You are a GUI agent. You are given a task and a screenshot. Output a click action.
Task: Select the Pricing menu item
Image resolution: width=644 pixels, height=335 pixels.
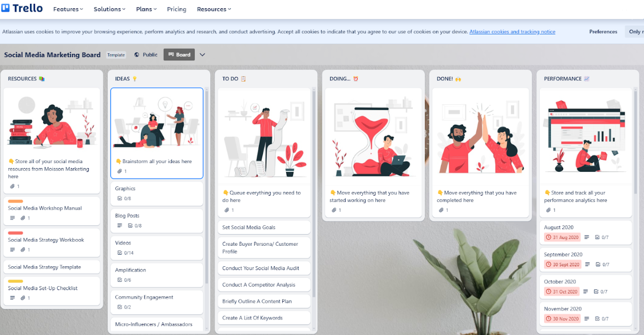176,9
